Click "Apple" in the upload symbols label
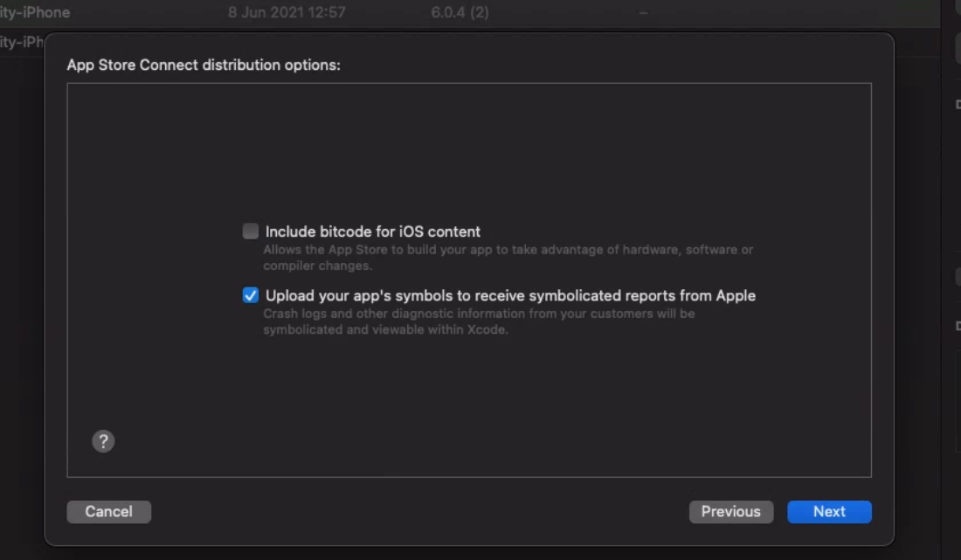 (x=736, y=295)
